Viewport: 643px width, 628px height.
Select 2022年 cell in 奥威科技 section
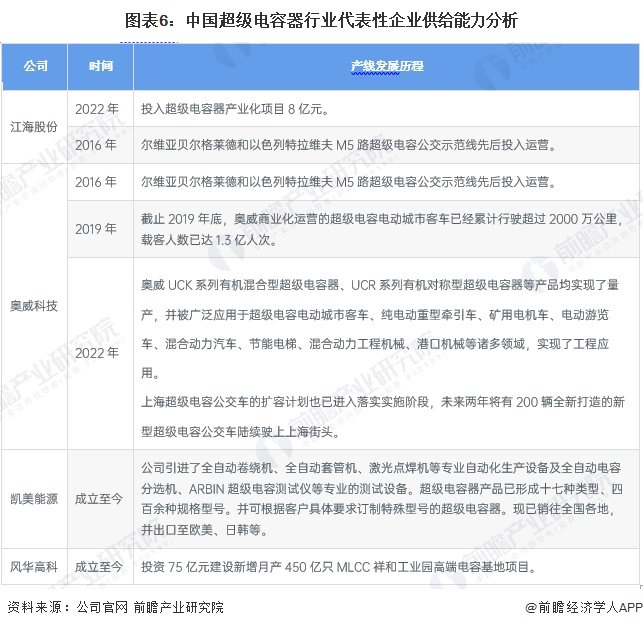(x=97, y=353)
